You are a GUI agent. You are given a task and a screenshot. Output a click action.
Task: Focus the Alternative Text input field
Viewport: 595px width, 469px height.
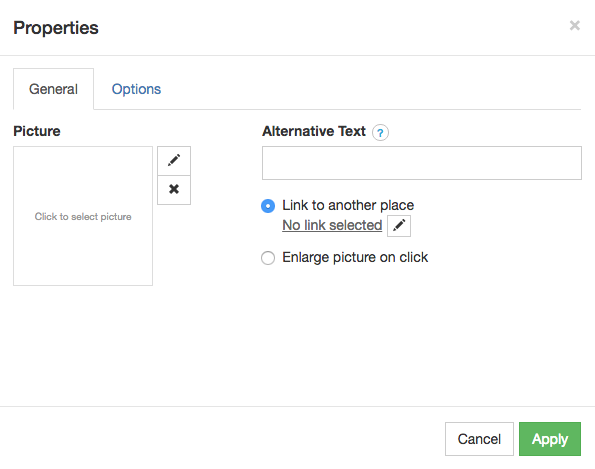422,163
